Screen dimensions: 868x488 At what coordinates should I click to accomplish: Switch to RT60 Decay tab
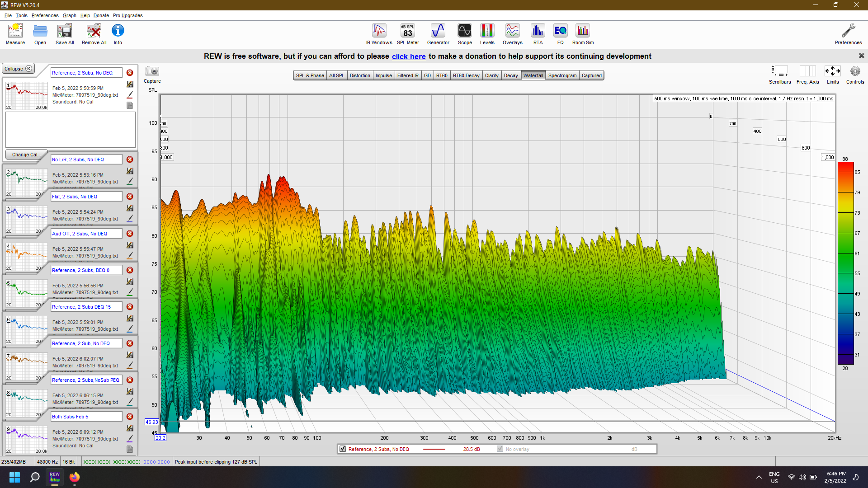pyautogui.click(x=466, y=75)
